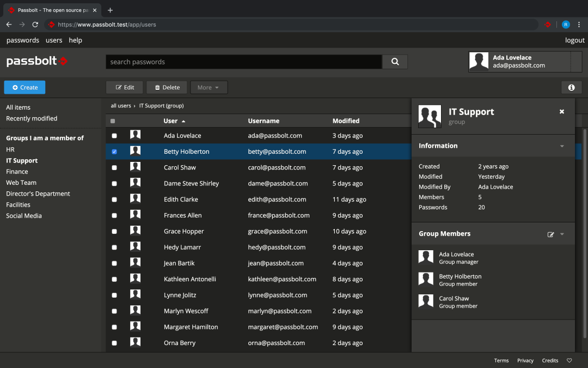Viewport: 588px width, 368px height.
Task: Select the HR group
Action: click(x=10, y=149)
